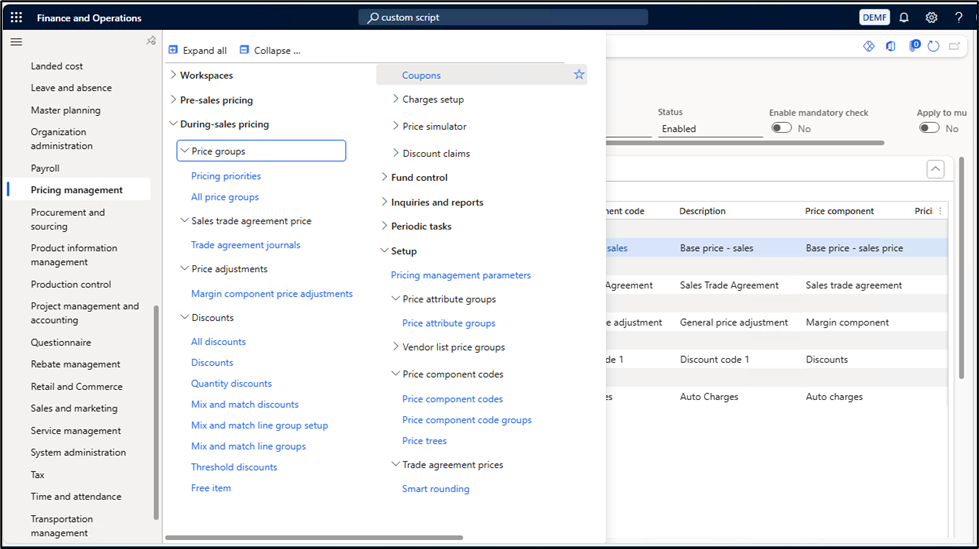
Task: Open page in new window icon
Action: pyautogui.click(x=954, y=46)
